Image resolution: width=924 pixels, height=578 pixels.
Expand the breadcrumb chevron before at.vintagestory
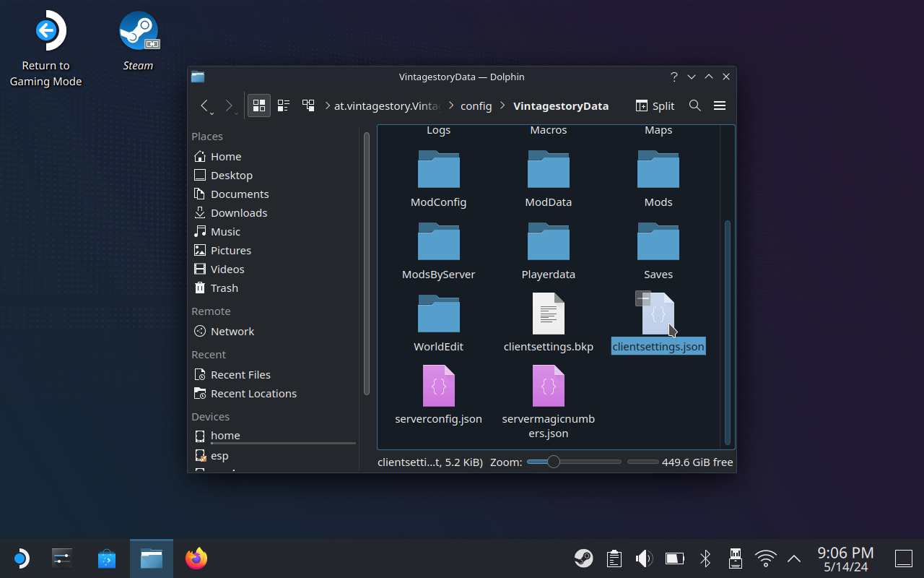click(326, 106)
